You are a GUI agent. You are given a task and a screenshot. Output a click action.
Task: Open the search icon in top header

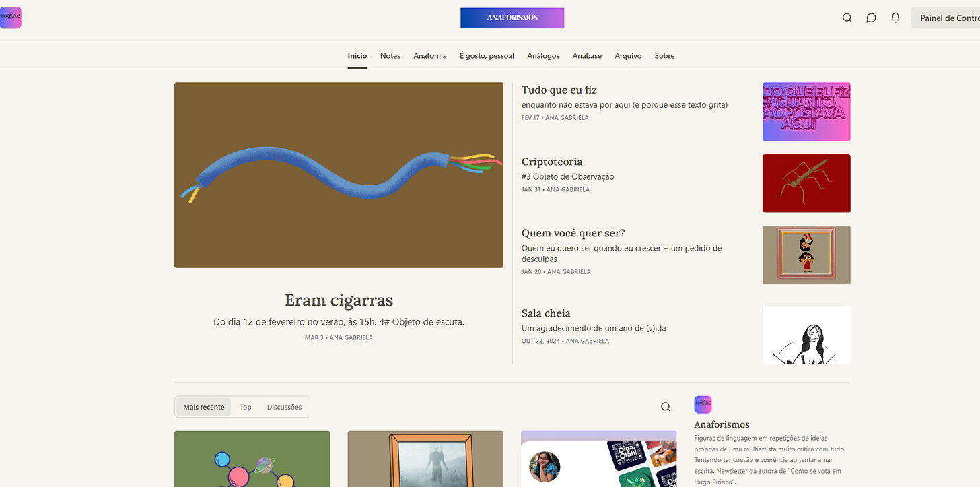tap(847, 18)
